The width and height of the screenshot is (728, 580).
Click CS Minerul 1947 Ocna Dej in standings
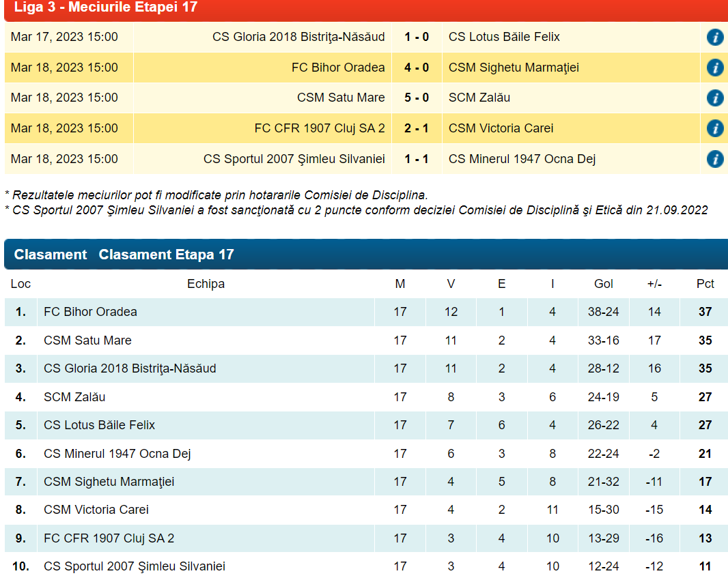click(117, 454)
